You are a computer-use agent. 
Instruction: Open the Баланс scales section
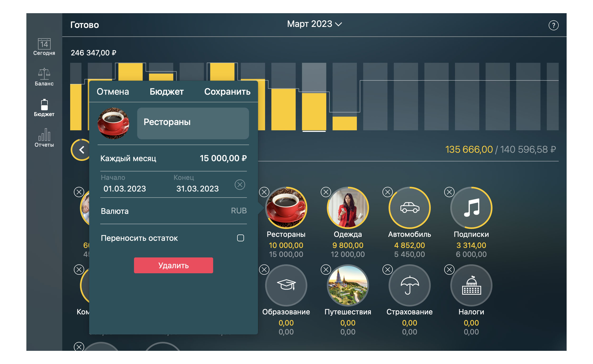[x=44, y=77]
